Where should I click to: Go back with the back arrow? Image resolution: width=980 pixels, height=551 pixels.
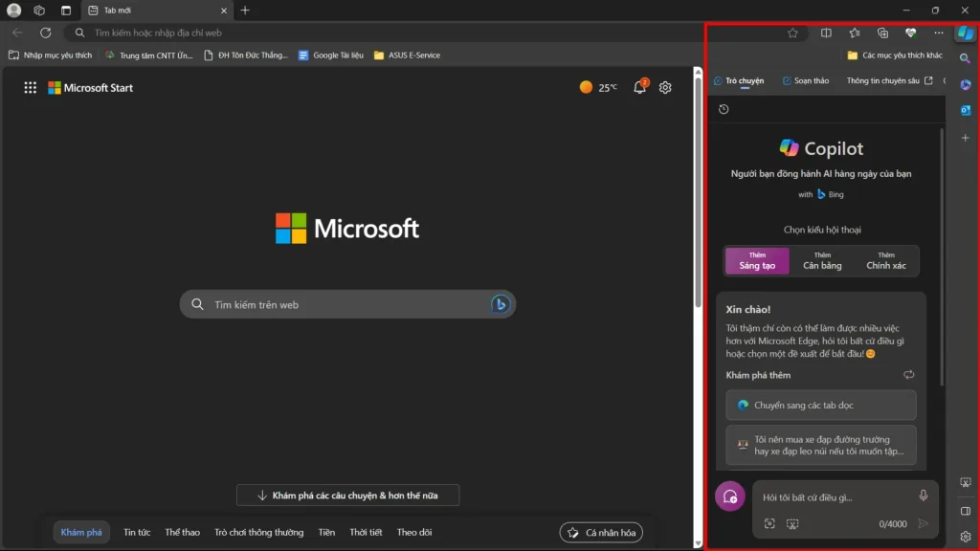(x=17, y=33)
